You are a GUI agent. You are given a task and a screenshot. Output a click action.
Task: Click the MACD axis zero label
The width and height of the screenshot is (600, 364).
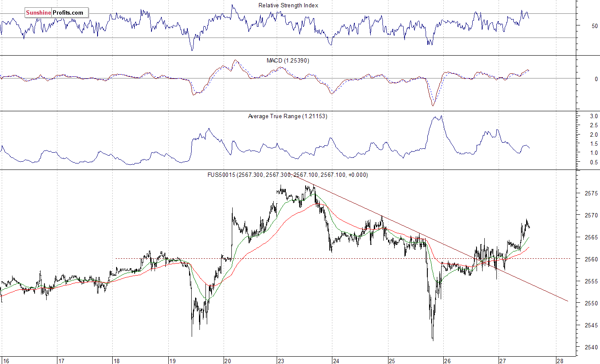coord(596,79)
